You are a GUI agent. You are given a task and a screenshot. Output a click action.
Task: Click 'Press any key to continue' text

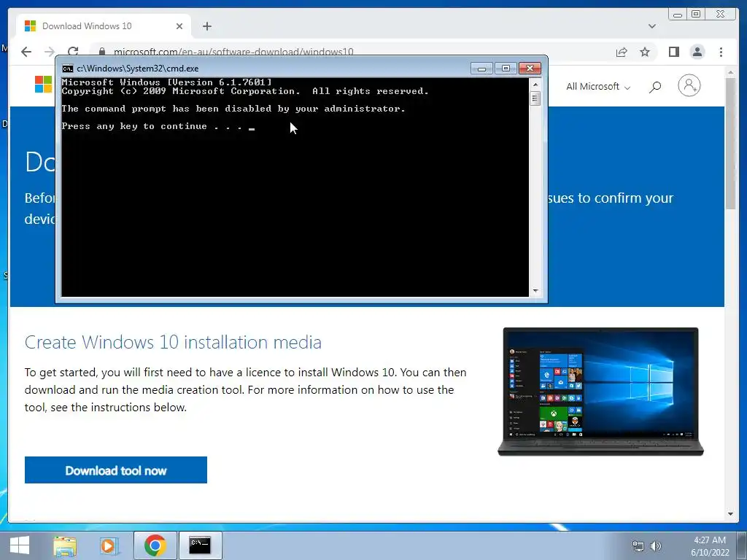click(152, 126)
